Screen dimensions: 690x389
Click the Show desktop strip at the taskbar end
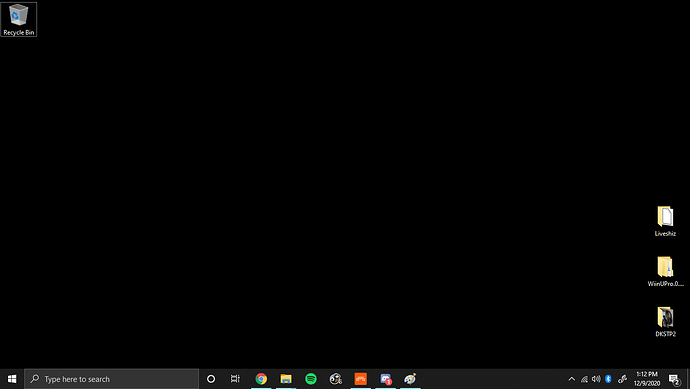tap(688, 379)
